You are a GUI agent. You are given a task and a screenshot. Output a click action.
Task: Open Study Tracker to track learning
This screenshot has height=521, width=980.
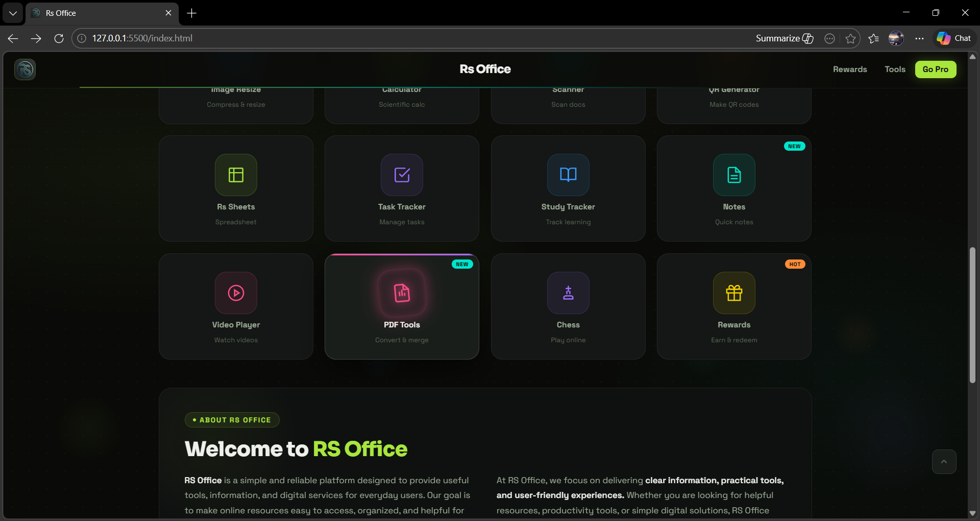click(568, 188)
